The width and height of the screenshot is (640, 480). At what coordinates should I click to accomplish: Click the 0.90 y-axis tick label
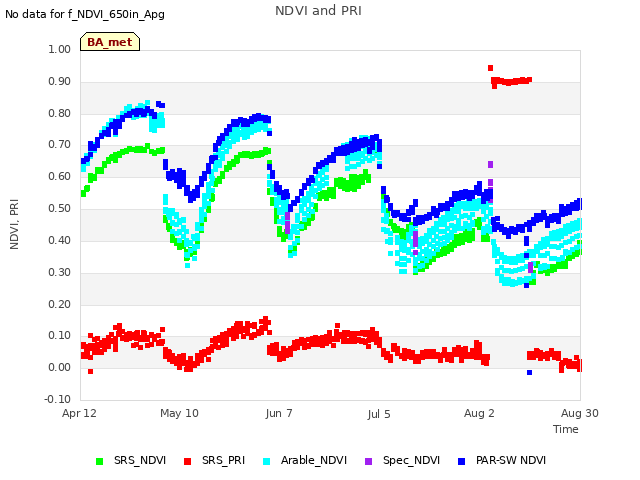60,81
